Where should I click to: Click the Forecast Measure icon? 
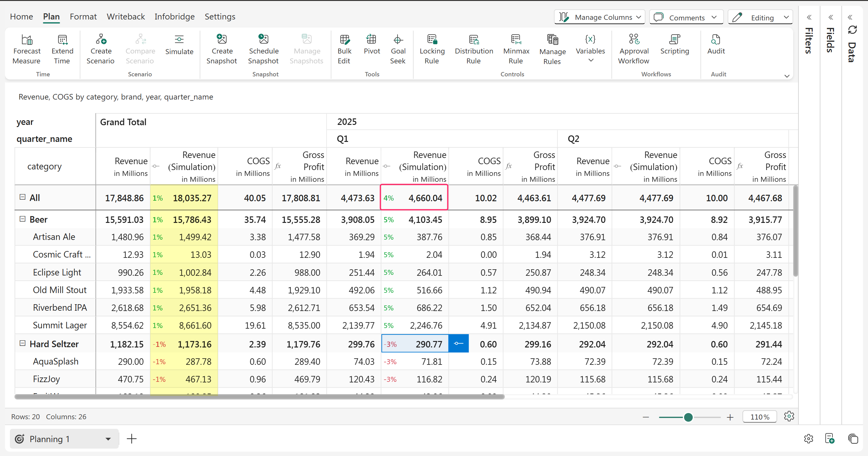pyautogui.click(x=27, y=40)
